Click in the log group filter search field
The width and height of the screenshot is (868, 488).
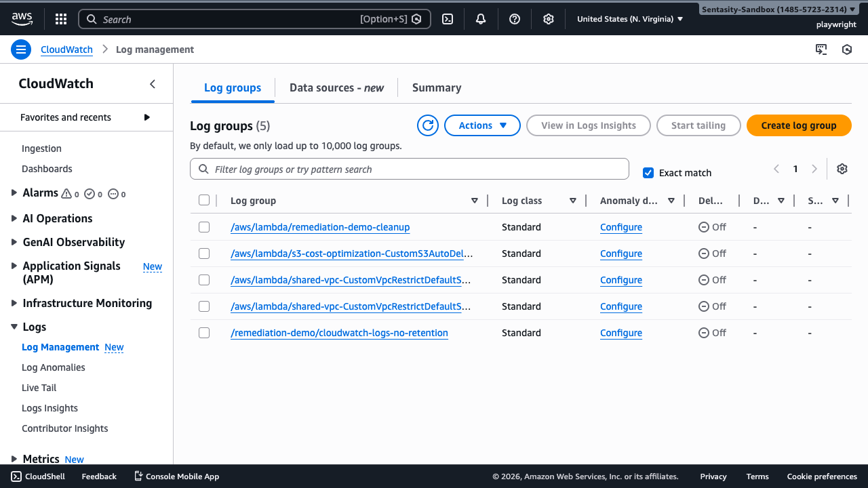pyautogui.click(x=409, y=169)
